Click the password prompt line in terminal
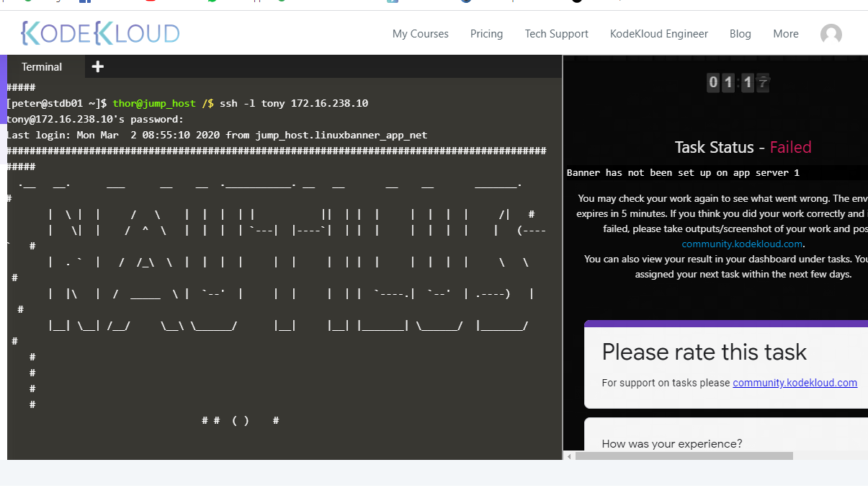Screen dimensions: 868x488 tap(95, 119)
